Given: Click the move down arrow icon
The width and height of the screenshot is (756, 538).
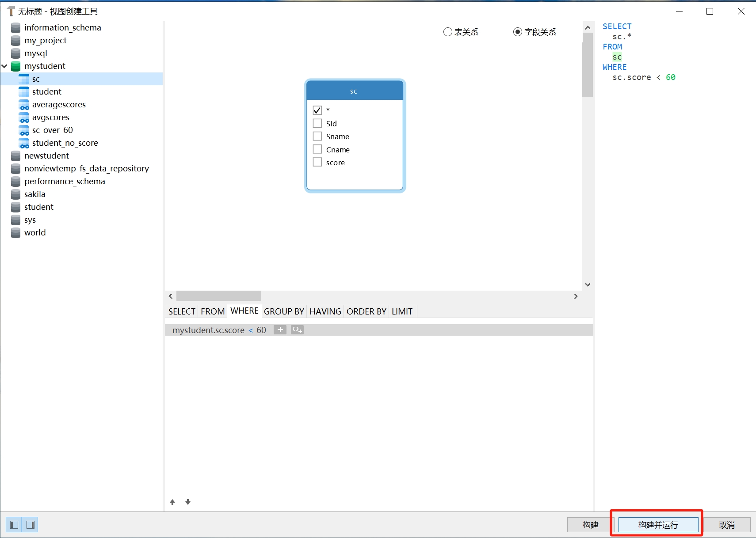Looking at the screenshot, I should coord(188,502).
